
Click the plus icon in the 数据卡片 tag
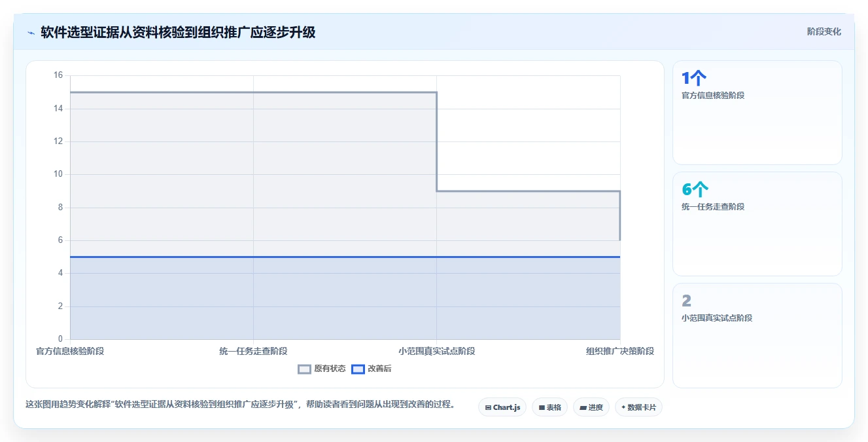pos(623,407)
